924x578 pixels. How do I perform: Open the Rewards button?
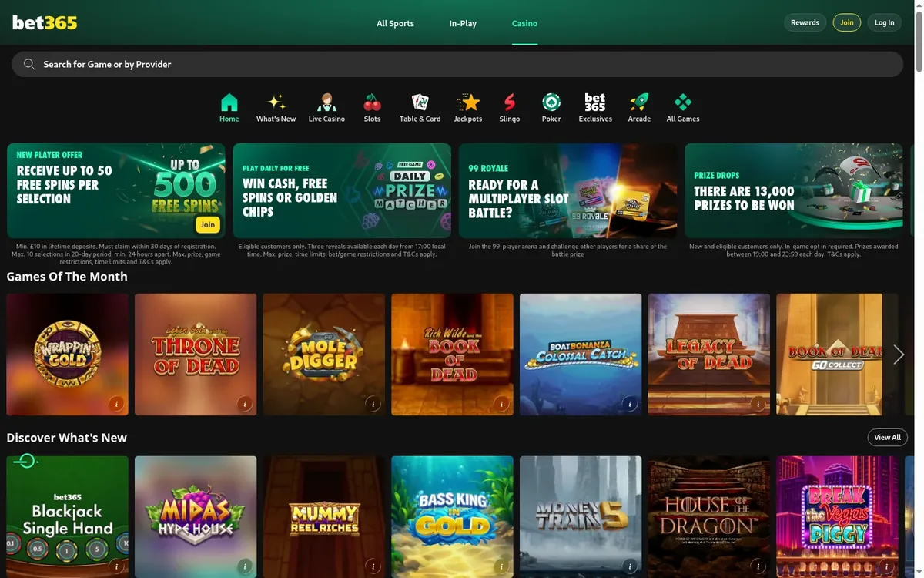(x=805, y=22)
